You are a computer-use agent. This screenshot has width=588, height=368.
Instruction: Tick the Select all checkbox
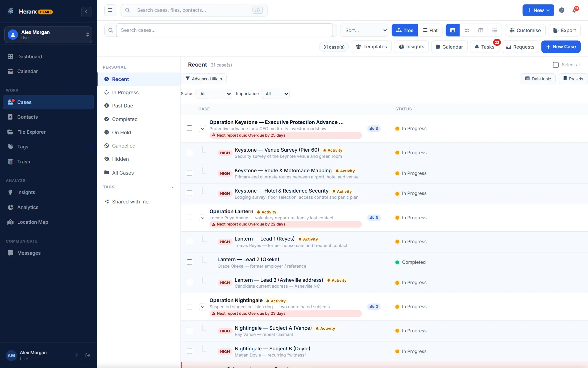click(x=556, y=65)
